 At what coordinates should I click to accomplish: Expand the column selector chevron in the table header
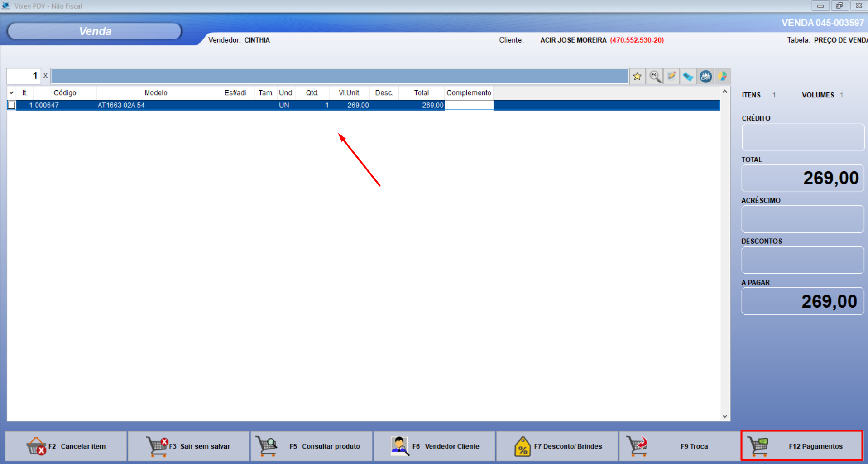click(12, 93)
